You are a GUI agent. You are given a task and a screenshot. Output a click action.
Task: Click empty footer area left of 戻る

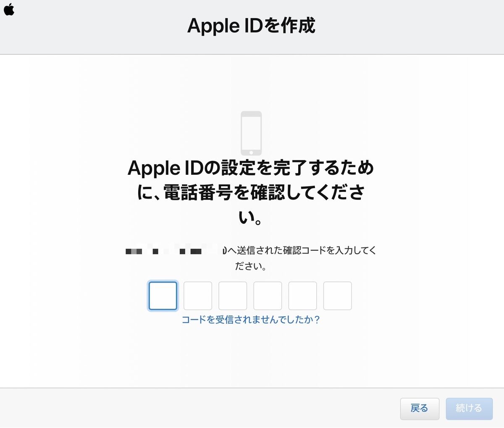coord(197,408)
